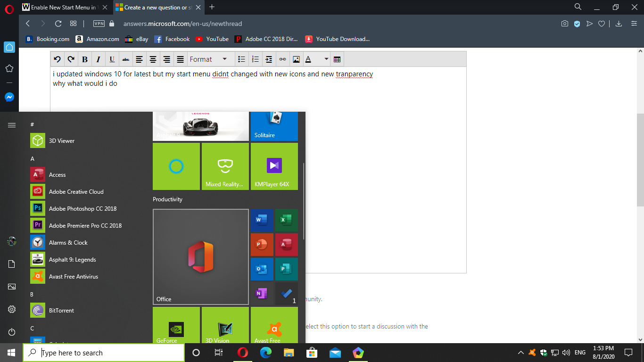This screenshot has height=362, width=644.
Task: Click the letter A group header
Action: click(x=33, y=159)
